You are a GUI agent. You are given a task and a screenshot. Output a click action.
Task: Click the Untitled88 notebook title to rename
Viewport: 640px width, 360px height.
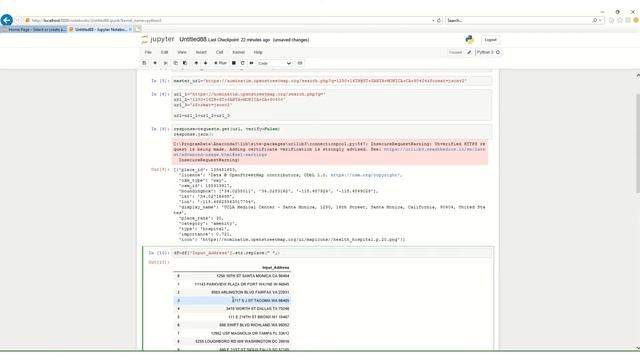pos(193,40)
